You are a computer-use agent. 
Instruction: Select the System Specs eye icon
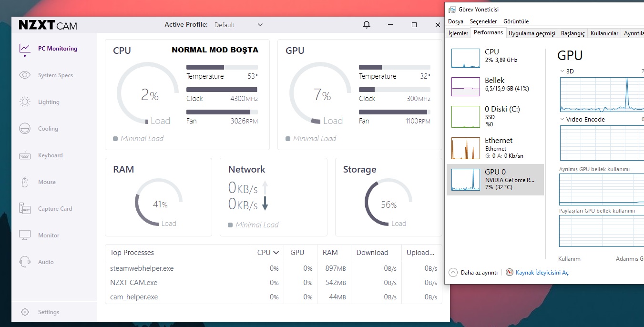pyautogui.click(x=25, y=75)
